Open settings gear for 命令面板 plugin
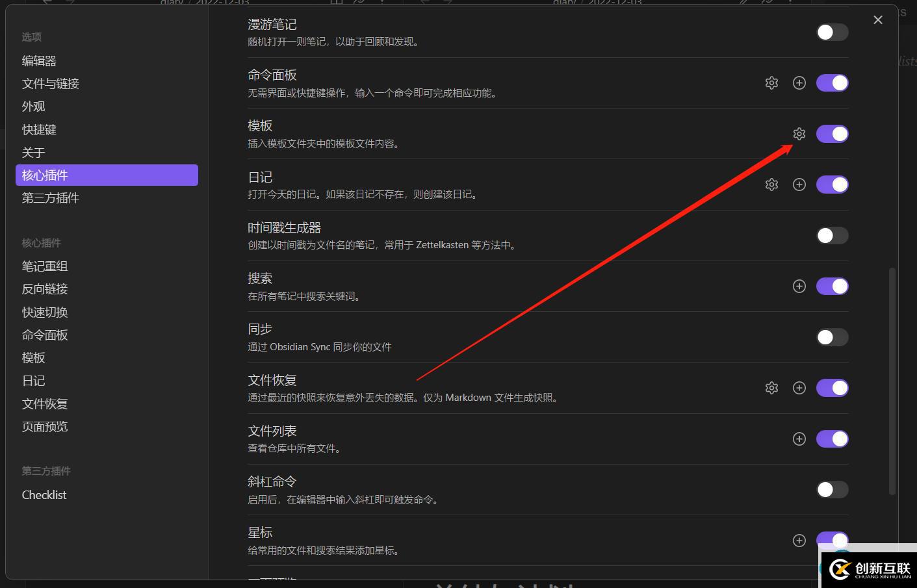The height and width of the screenshot is (588, 917). click(771, 83)
